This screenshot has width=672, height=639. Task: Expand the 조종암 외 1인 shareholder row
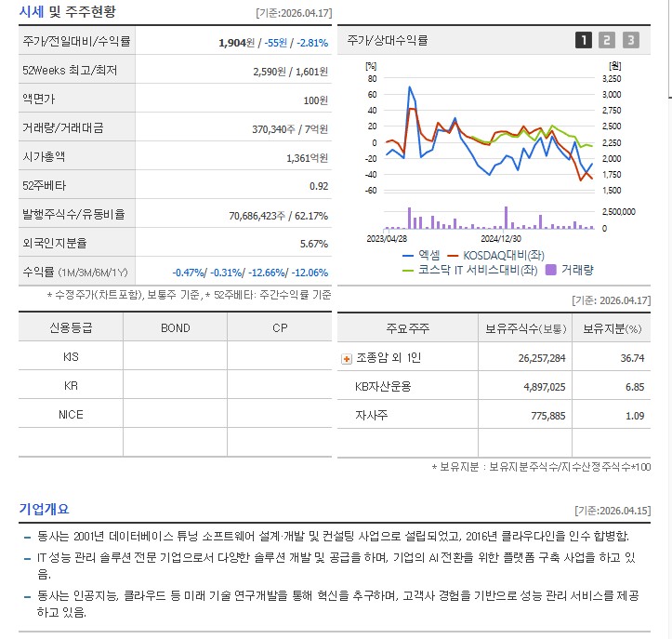(x=347, y=358)
